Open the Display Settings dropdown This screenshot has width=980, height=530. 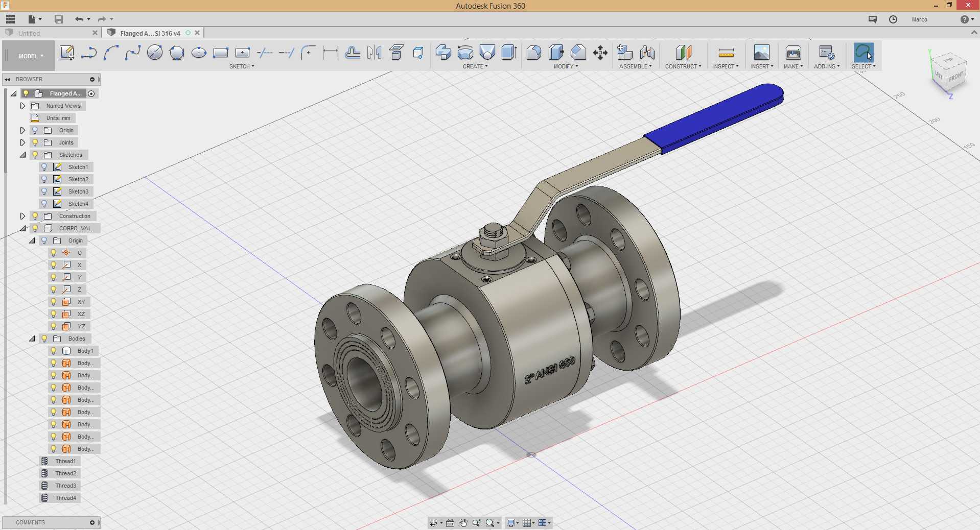pyautogui.click(x=512, y=523)
